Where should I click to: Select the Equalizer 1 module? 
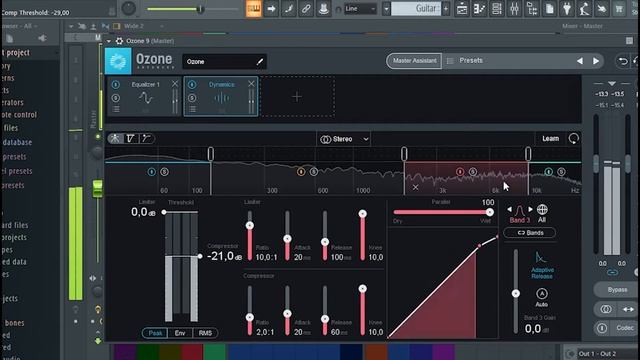click(144, 96)
